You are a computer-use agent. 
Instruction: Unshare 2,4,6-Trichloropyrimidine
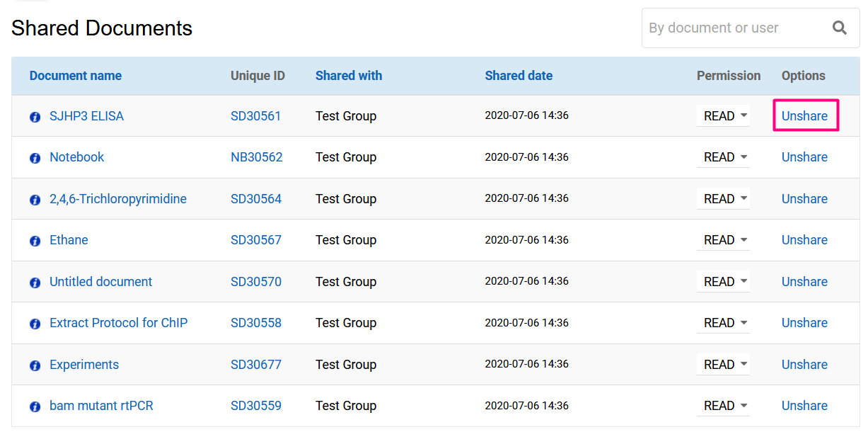[x=804, y=199]
